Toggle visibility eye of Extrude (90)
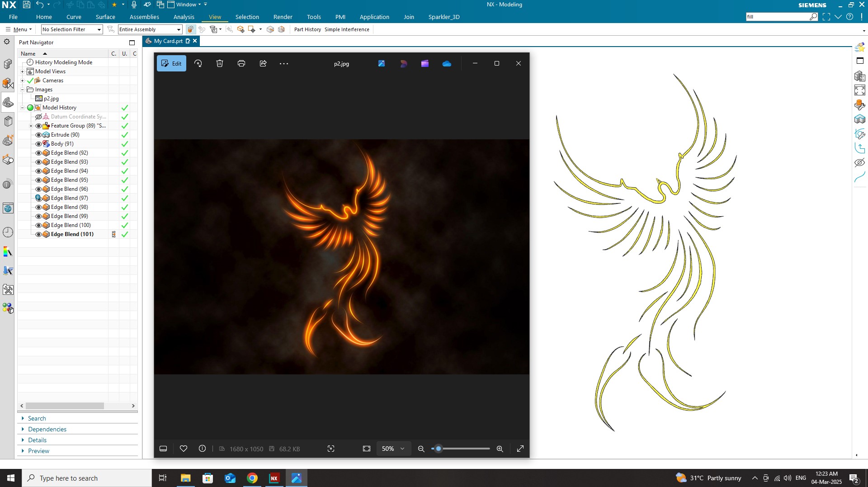This screenshot has height=487, width=868. (38, 135)
